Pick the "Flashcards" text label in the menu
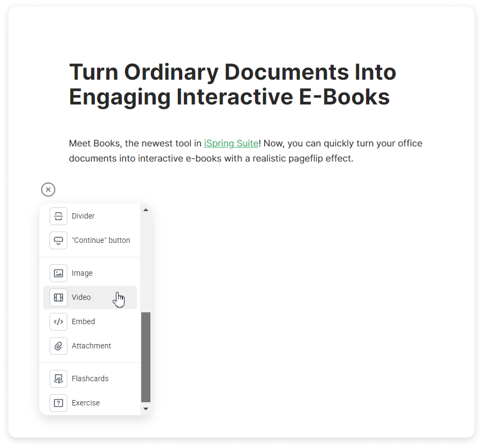This screenshot has height=448, width=483. tap(90, 379)
